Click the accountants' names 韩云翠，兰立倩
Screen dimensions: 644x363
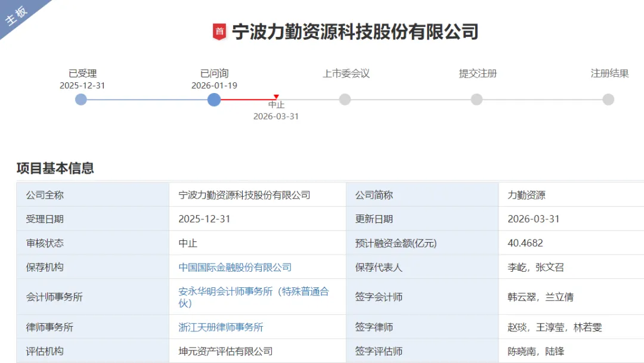pos(540,297)
